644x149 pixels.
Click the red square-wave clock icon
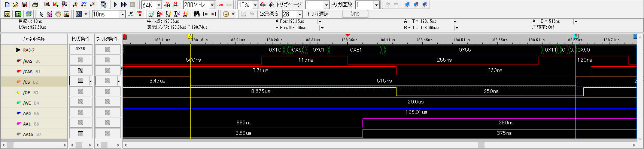tap(221, 4)
